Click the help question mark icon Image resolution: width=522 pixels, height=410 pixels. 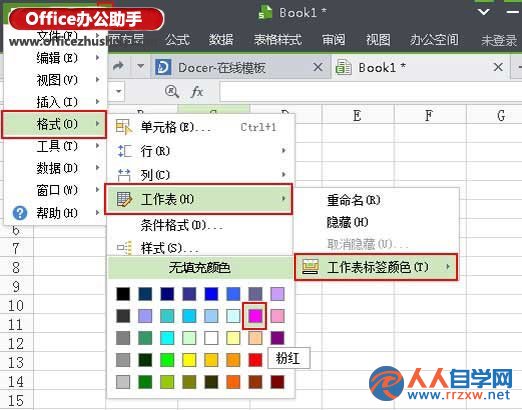[x=20, y=213]
